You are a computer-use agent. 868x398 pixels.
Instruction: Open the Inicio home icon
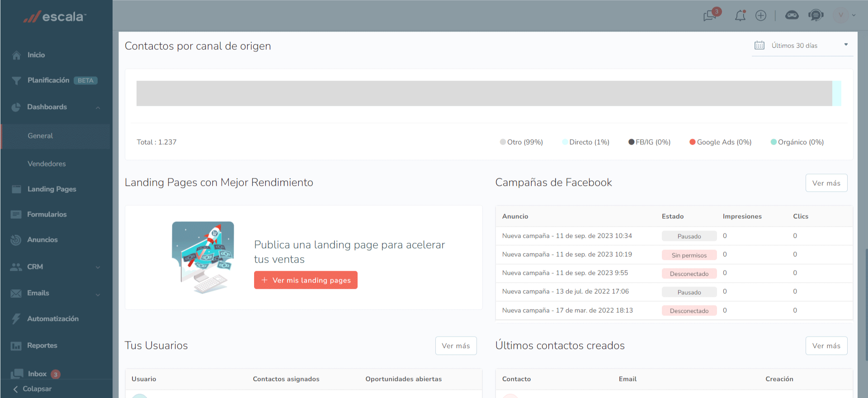click(x=16, y=55)
